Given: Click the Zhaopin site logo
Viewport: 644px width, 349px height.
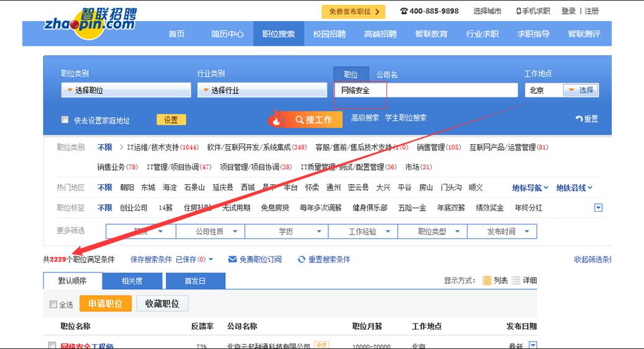Looking at the screenshot, I should 90,23.
